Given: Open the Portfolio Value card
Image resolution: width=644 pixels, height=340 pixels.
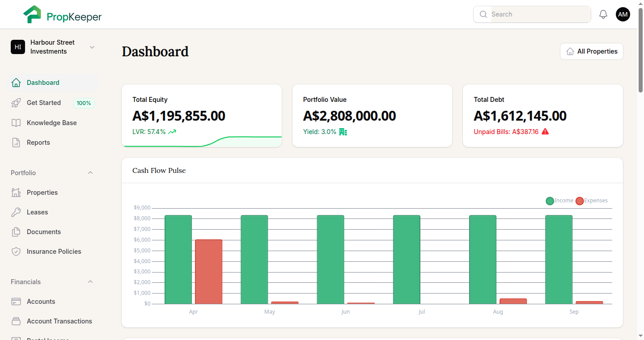Looking at the screenshot, I should (x=372, y=116).
